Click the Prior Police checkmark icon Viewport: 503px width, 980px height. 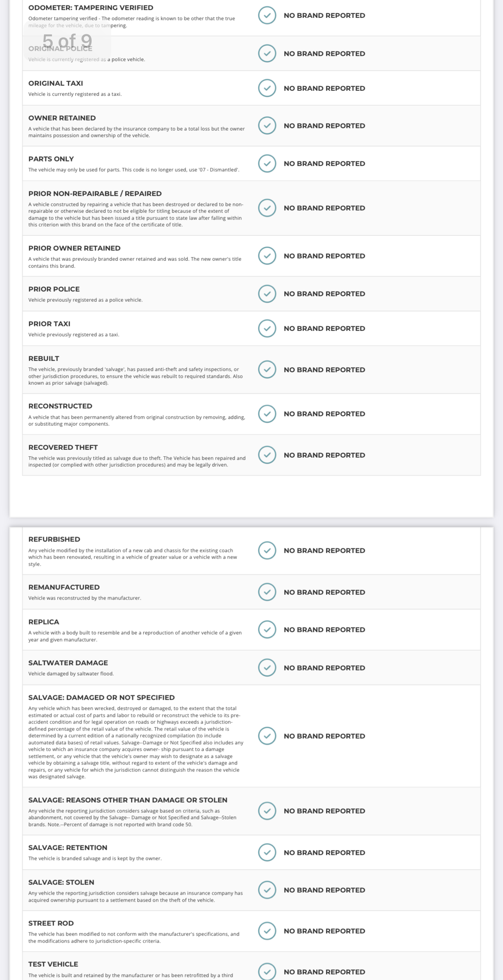(x=267, y=294)
